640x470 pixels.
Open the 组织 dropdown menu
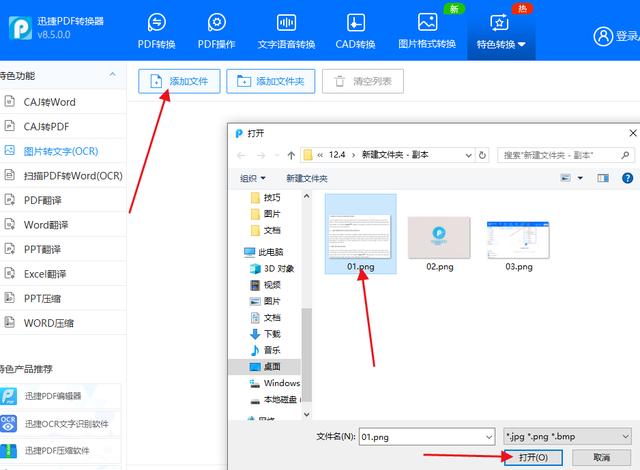pyautogui.click(x=253, y=178)
